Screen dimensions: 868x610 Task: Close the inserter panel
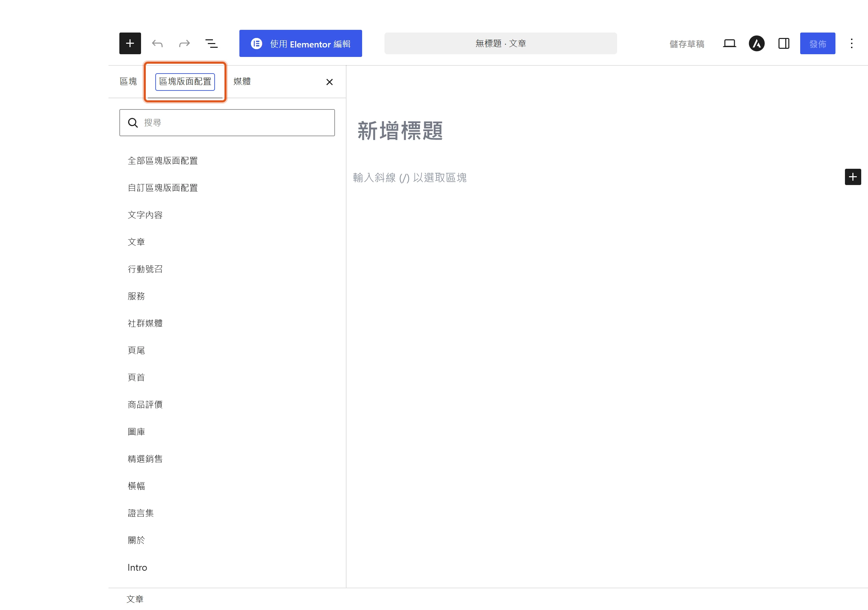click(329, 82)
